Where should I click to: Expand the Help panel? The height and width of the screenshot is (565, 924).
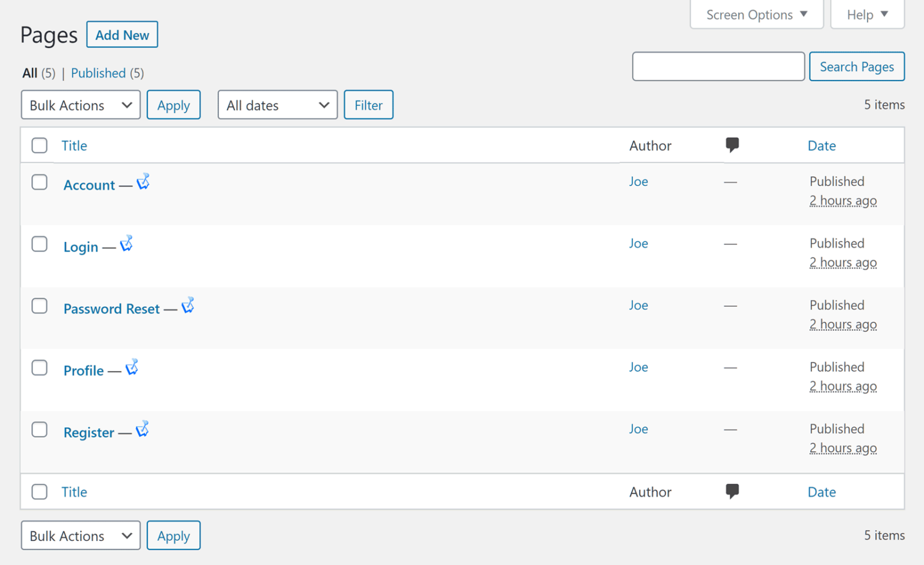pyautogui.click(x=866, y=14)
